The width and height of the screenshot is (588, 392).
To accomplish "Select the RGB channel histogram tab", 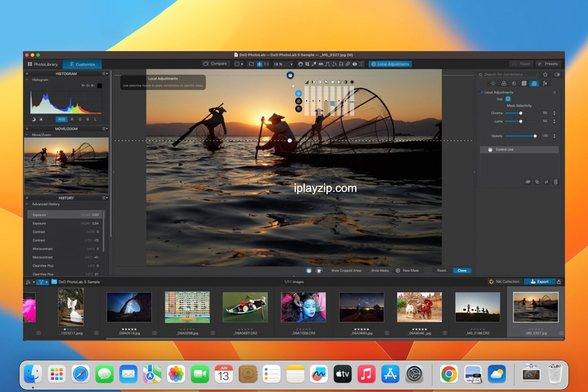I will (x=62, y=119).
